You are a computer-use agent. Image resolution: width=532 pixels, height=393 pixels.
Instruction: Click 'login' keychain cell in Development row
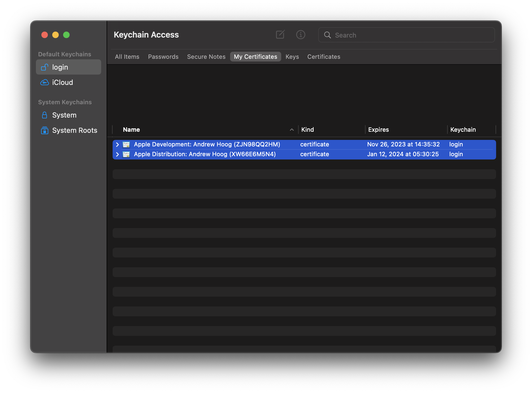[x=456, y=144]
